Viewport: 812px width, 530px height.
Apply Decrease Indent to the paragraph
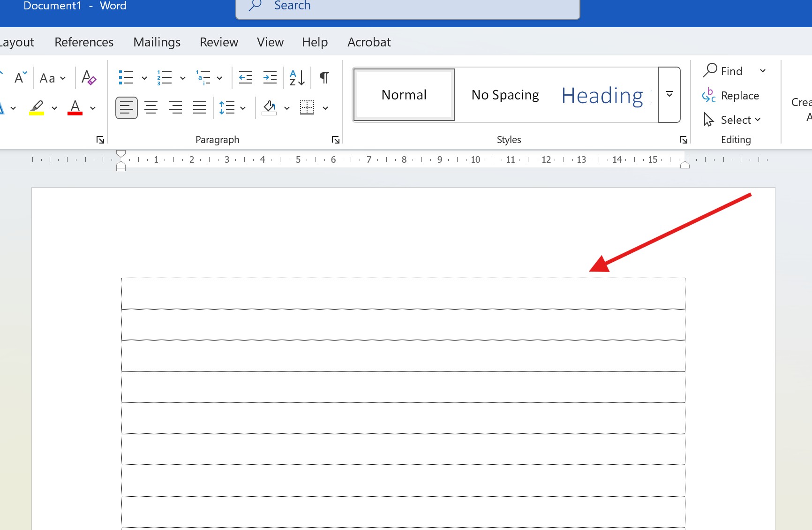[x=245, y=77]
